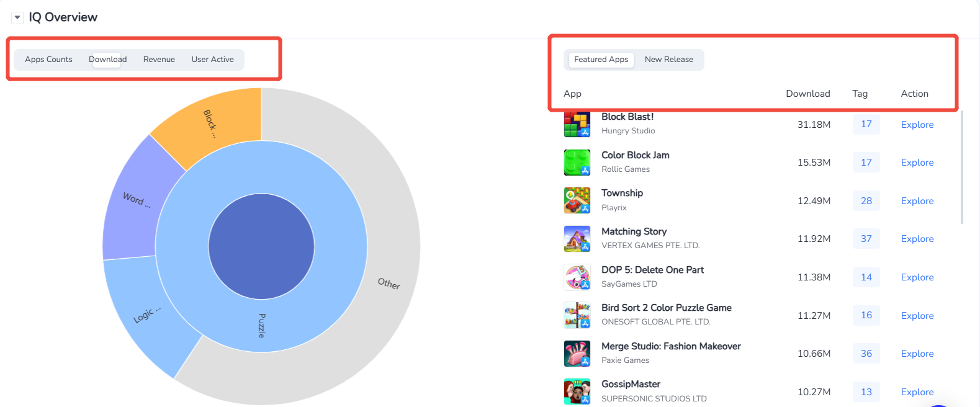
Task: Click DOP 5: Delete One Part title
Action: [652, 270]
